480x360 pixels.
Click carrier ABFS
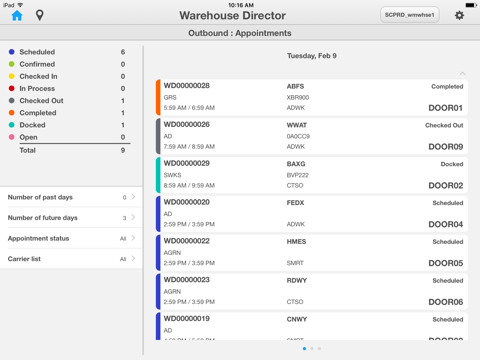tap(295, 86)
